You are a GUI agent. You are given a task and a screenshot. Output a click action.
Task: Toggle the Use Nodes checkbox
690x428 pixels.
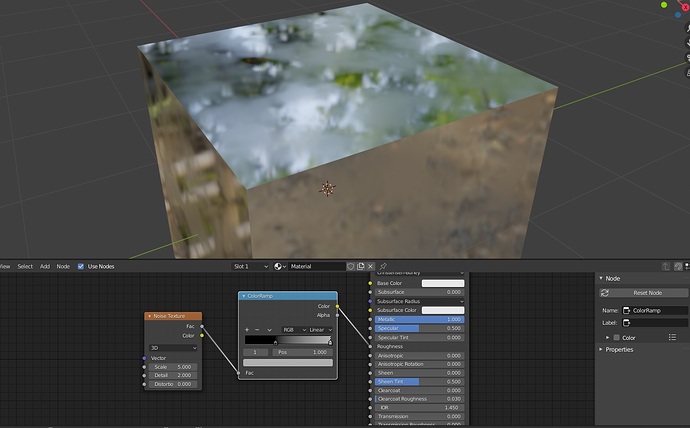point(81,267)
